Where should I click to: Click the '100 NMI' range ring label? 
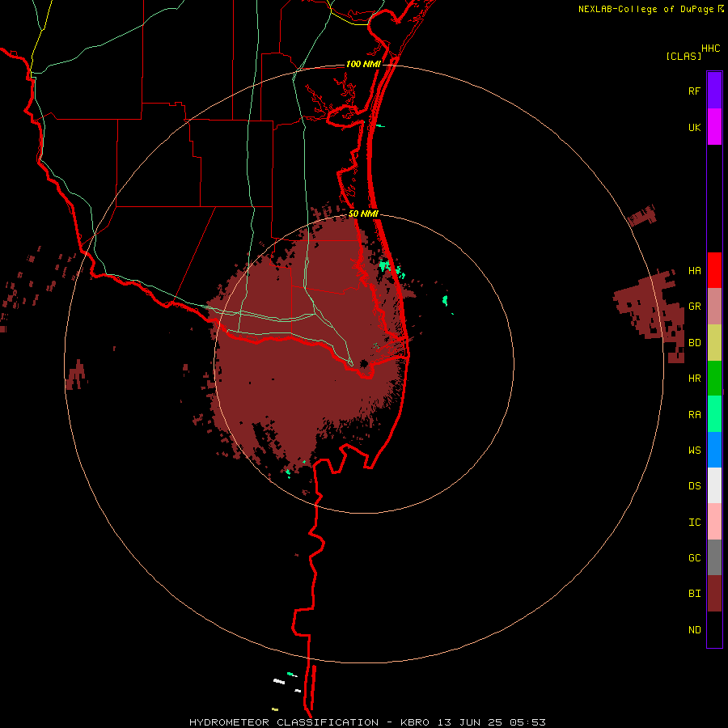363,64
